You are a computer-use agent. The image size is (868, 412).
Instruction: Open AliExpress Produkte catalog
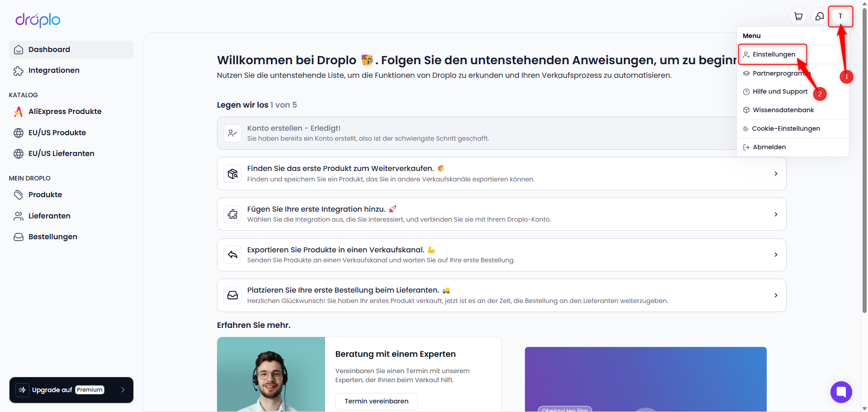point(71,112)
